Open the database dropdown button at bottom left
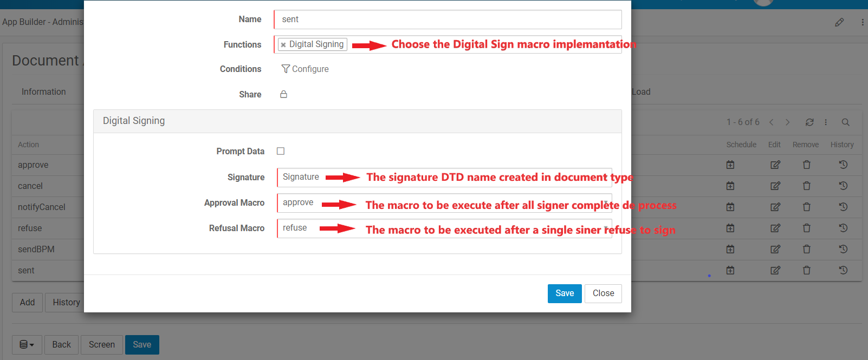Image resolution: width=868 pixels, height=360 pixels. click(x=27, y=345)
